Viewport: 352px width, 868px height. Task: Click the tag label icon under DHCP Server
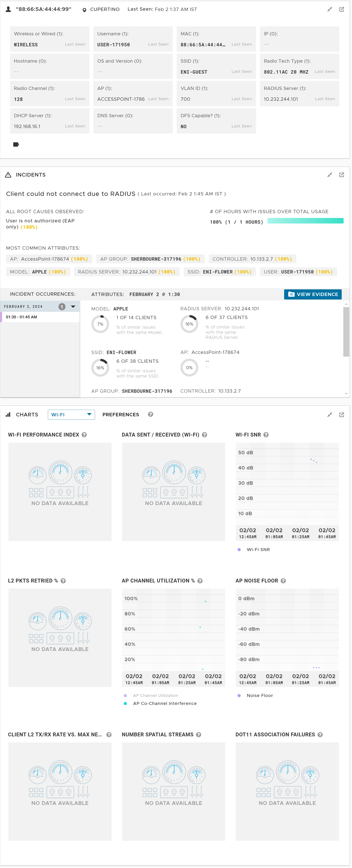click(x=16, y=145)
